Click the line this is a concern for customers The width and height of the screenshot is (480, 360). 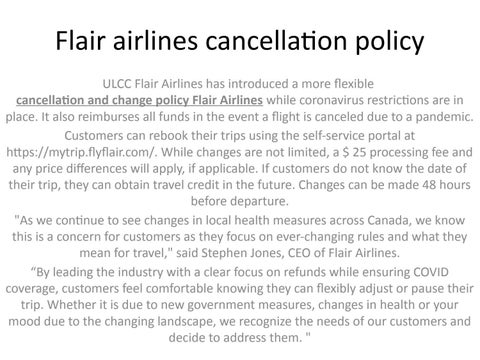pyautogui.click(x=240, y=237)
